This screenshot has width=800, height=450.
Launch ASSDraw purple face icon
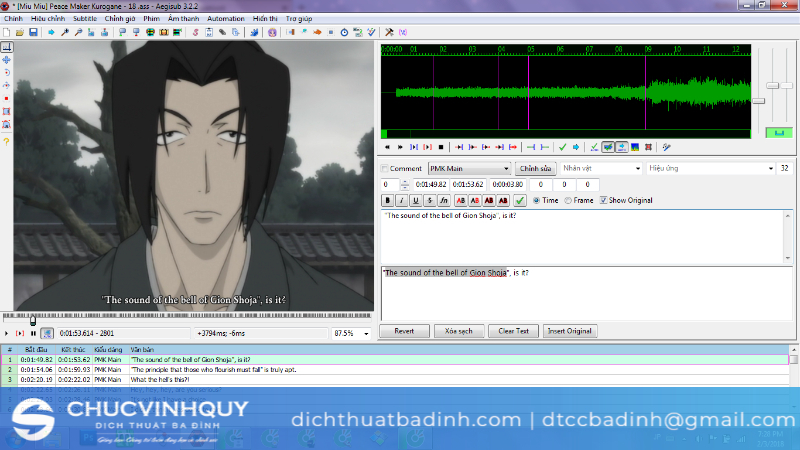point(272,32)
